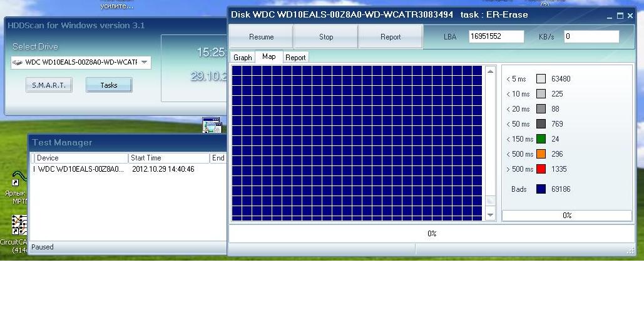Click the desktop icon behind the HDDScan window

point(212,125)
